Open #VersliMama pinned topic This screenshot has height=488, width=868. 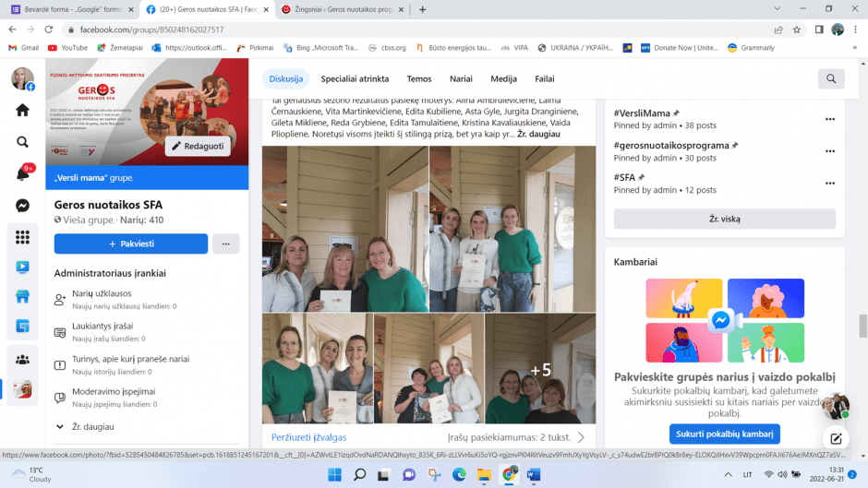click(x=642, y=113)
